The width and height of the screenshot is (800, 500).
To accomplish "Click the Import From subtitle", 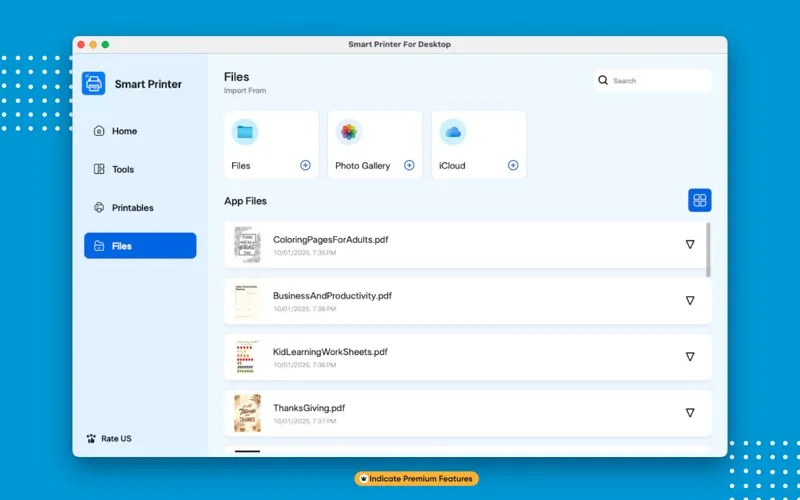I will (245, 91).
